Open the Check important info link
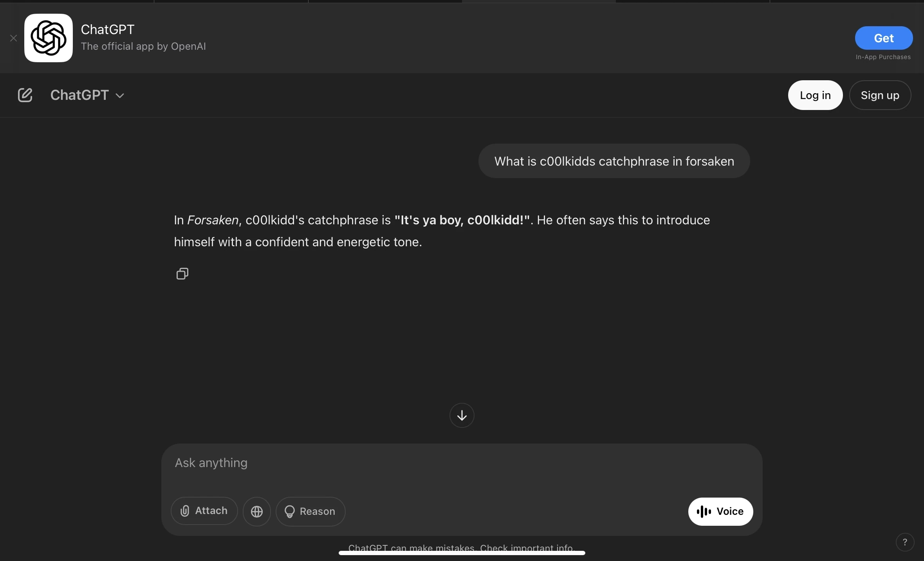The height and width of the screenshot is (561, 924). pos(527,547)
